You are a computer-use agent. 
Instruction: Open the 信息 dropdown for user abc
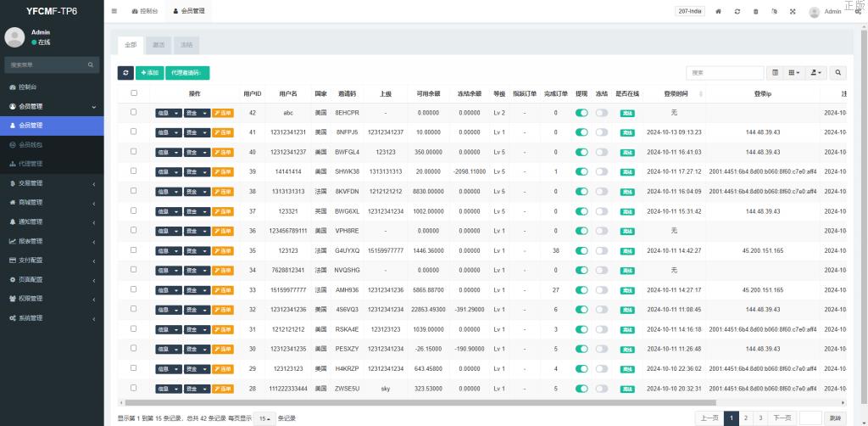(168, 113)
